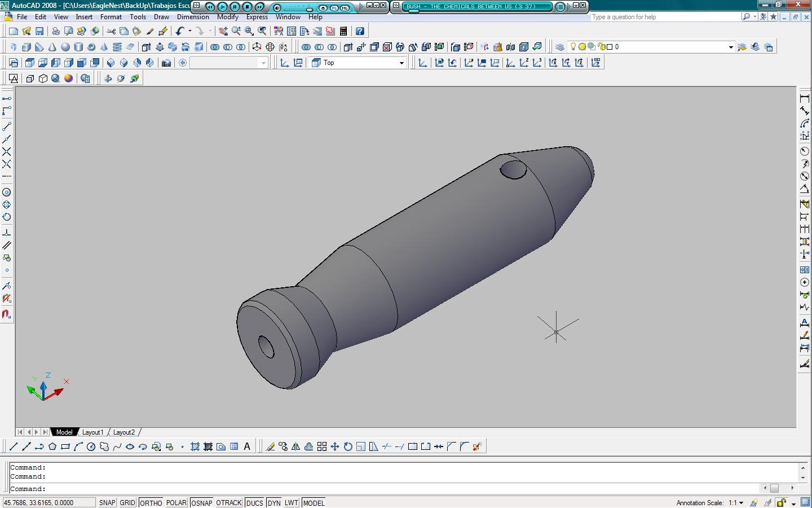812x508 pixels.
Task: Click the Save icon in the standard toolbar
Action: coord(39,31)
